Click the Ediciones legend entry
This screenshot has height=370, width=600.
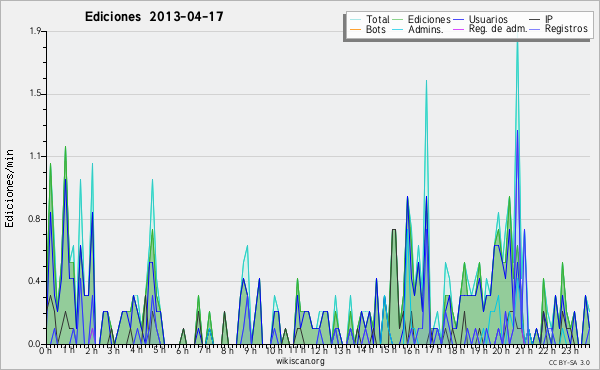coord(422,19)
